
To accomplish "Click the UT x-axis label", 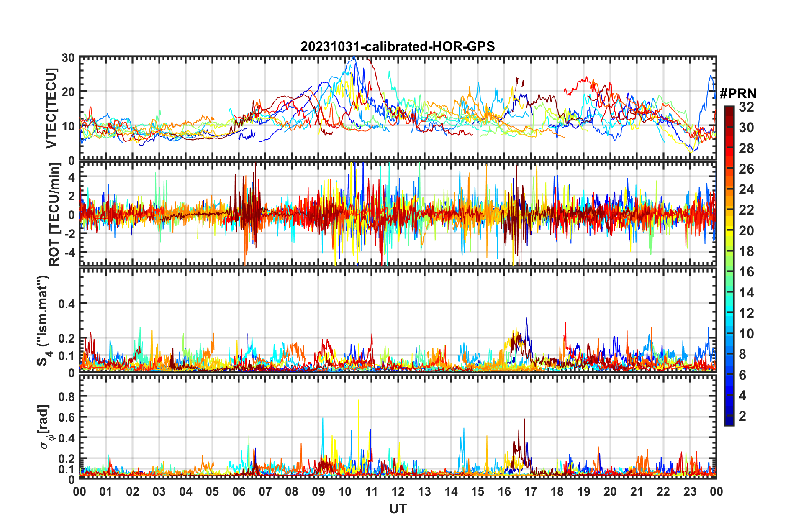I will [398, 508].
